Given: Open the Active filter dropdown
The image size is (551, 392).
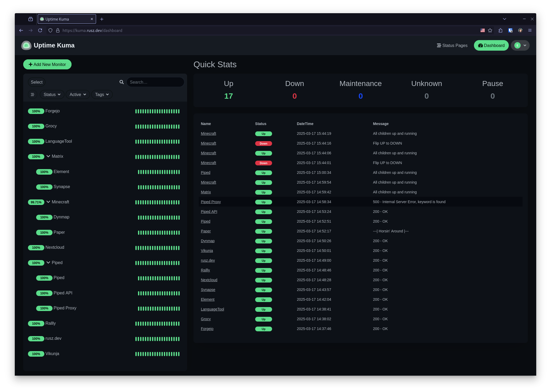Looking at the screenshot, I should pos(78,94).
